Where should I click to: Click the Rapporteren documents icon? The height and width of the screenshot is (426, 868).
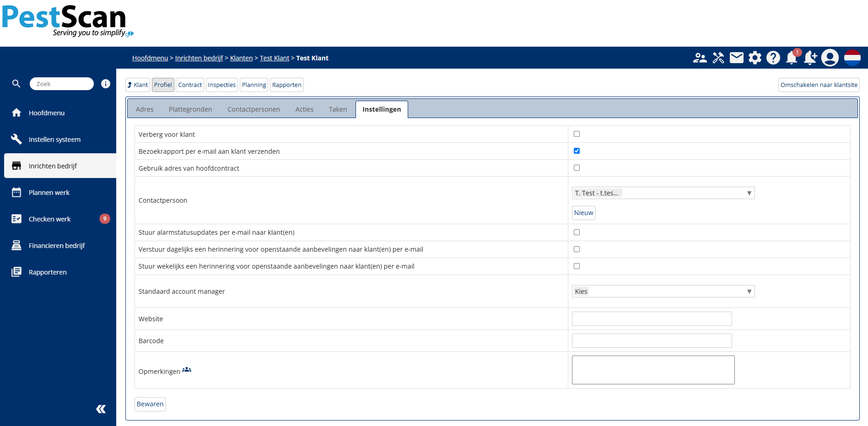[x=16, y=272]
